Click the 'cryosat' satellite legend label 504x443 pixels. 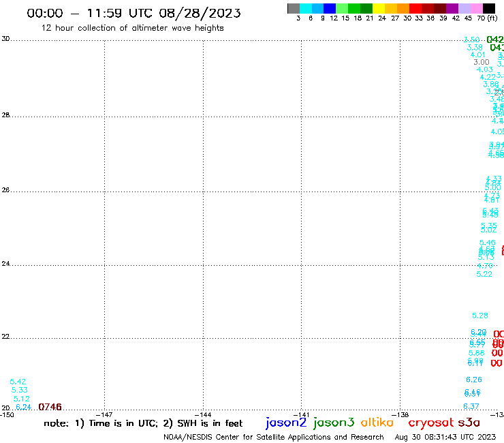tap(431, 423)
